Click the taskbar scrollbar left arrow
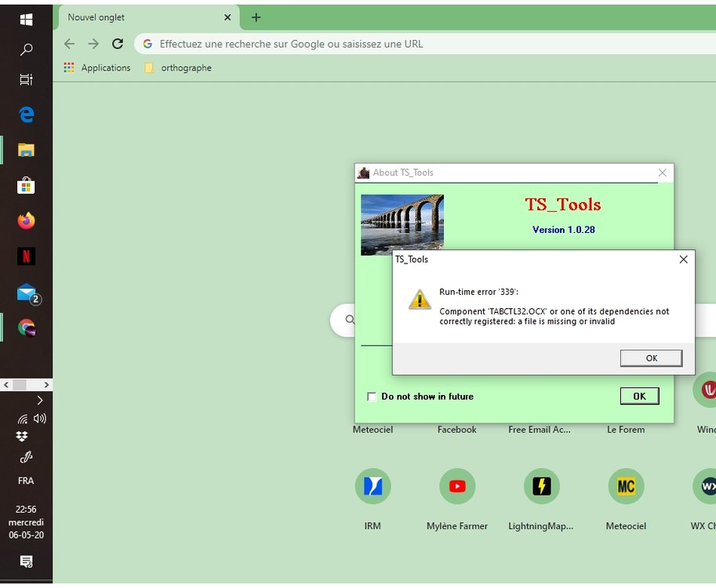Screen dimensions: 716x588 [6, 385]
